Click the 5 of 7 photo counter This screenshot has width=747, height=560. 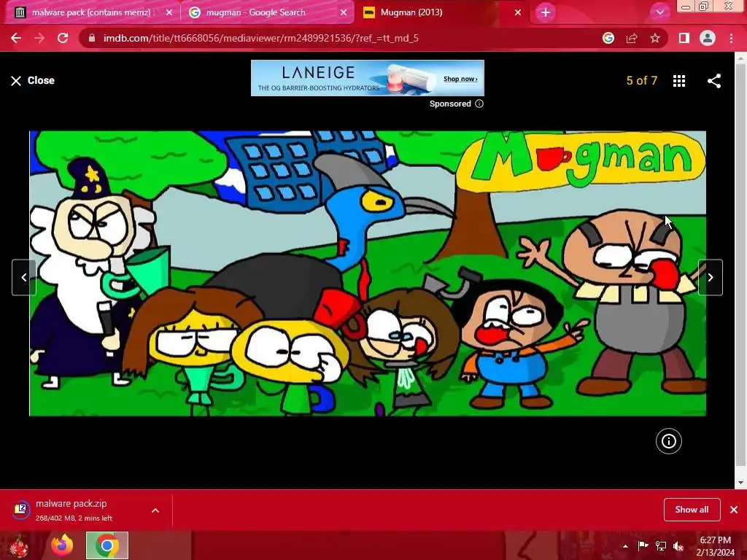[641, 80]
